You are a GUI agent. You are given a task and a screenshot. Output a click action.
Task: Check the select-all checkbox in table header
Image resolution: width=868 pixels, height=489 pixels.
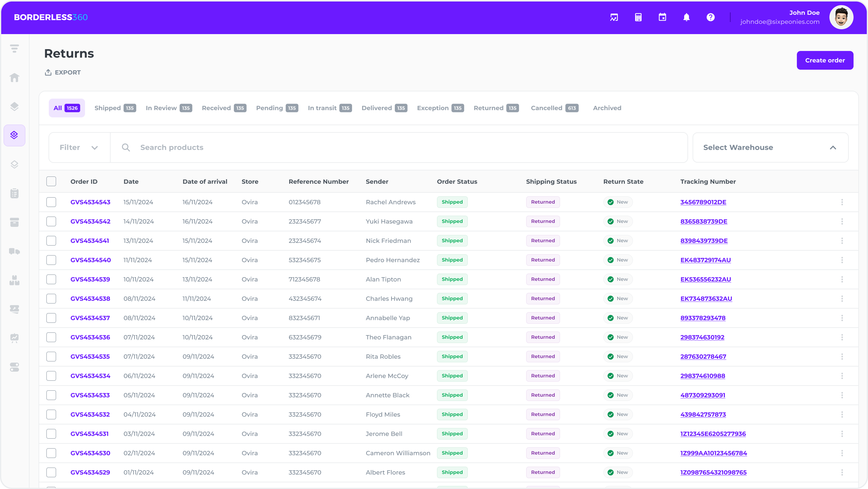point(51,181)
